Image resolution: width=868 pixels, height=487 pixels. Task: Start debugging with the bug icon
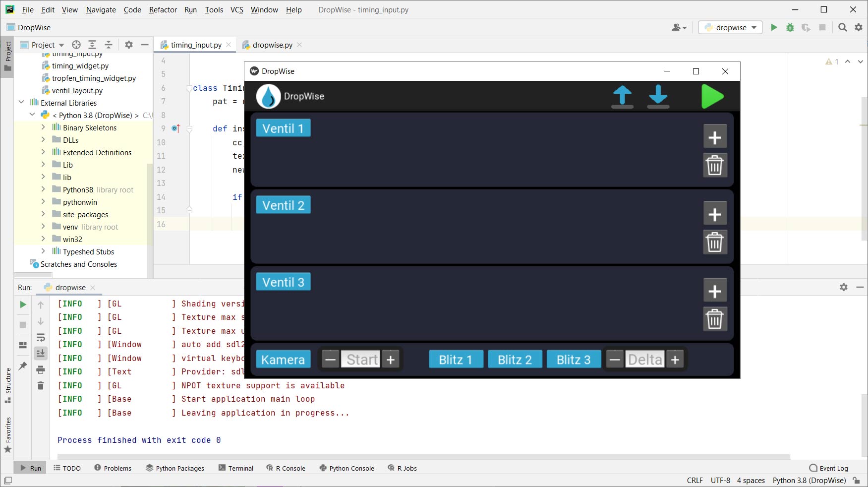click(x=790, y=28)
